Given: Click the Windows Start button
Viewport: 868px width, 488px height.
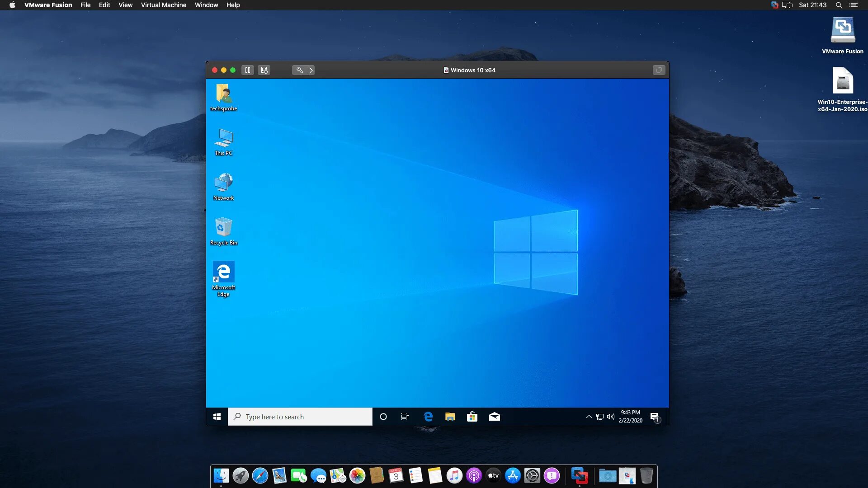Looking at the screenshot, I should point(217,417).
